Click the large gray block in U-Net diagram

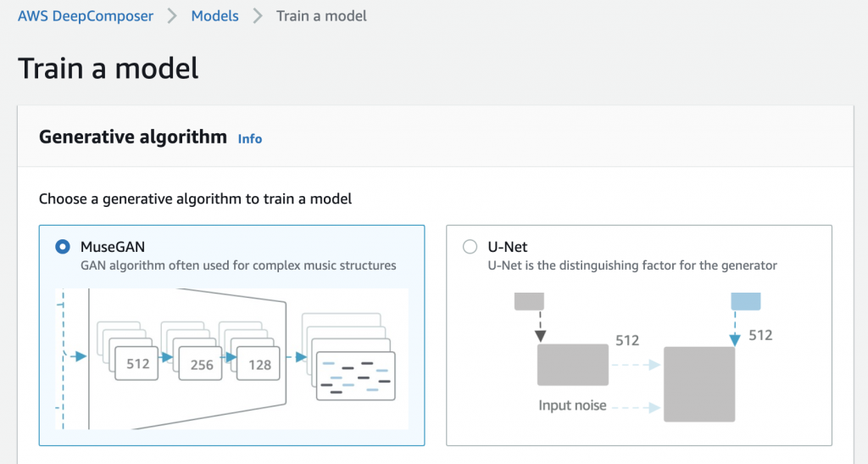click(x=699, y=384)
